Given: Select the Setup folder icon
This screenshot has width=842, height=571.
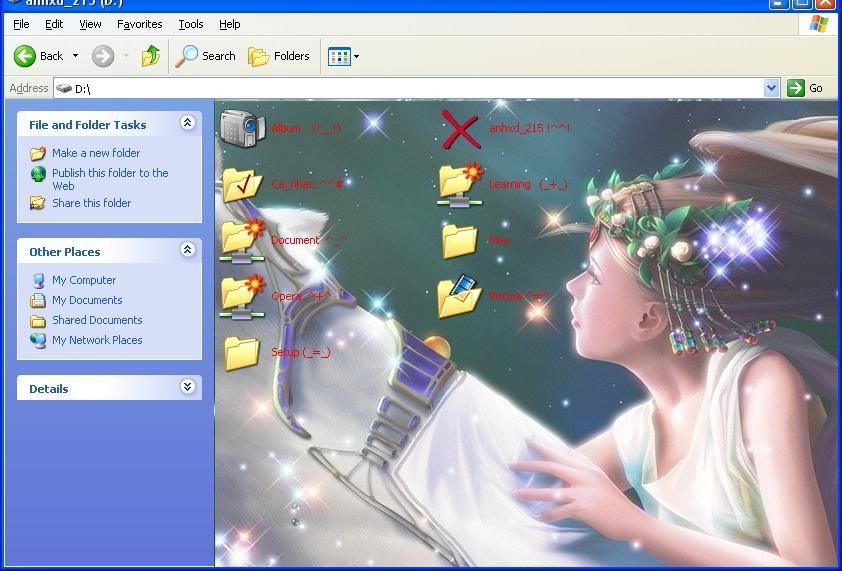Looking at the screenshot, I should pos(242,353).
